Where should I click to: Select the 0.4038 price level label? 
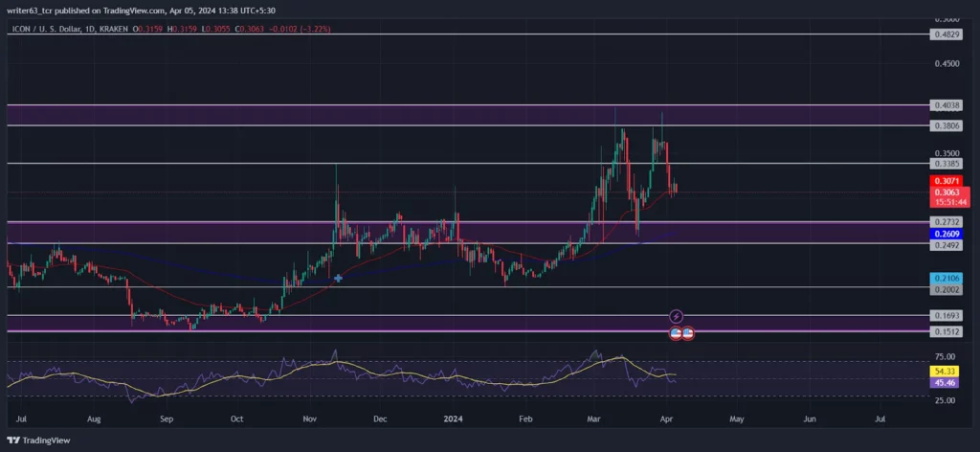[x=946, y=105]
